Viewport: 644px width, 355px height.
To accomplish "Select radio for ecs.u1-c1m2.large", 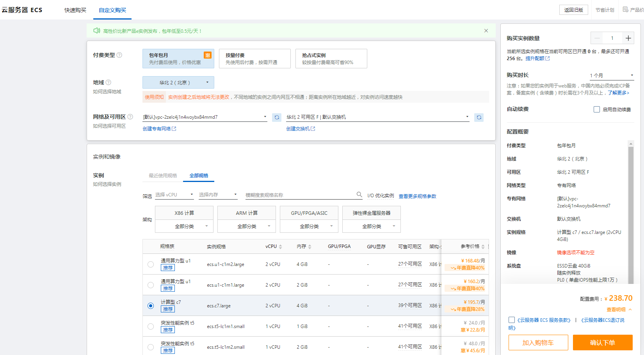I will pyautogui.click(x=151, y=264).
